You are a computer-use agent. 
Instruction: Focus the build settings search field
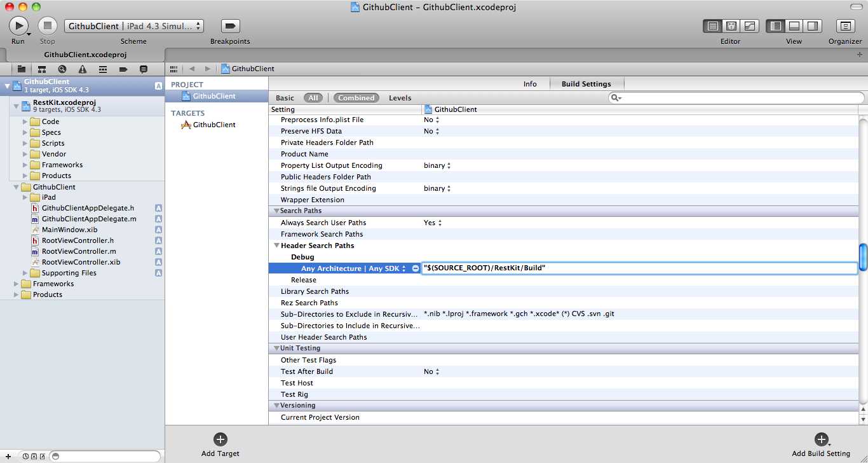click(x=736, y=98)
